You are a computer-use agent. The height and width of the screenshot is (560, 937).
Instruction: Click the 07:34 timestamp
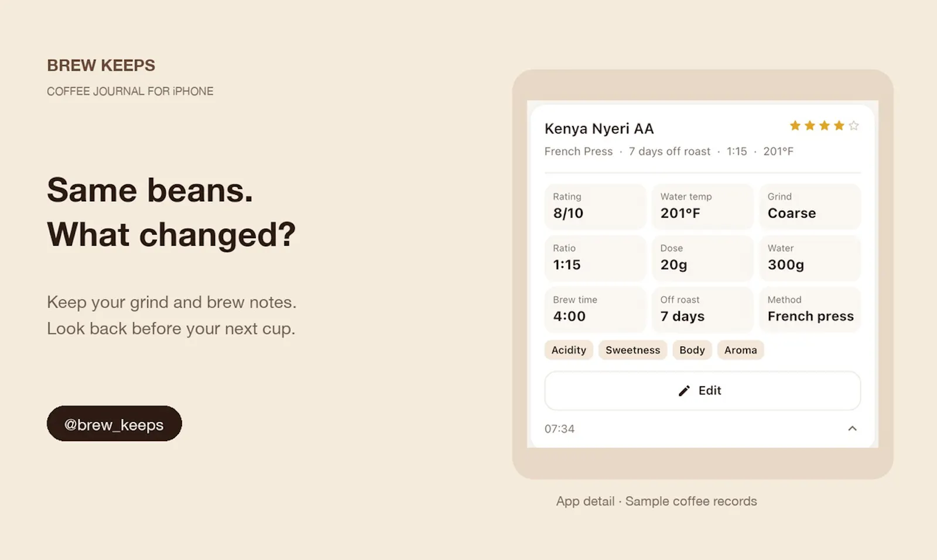(559, 429)
